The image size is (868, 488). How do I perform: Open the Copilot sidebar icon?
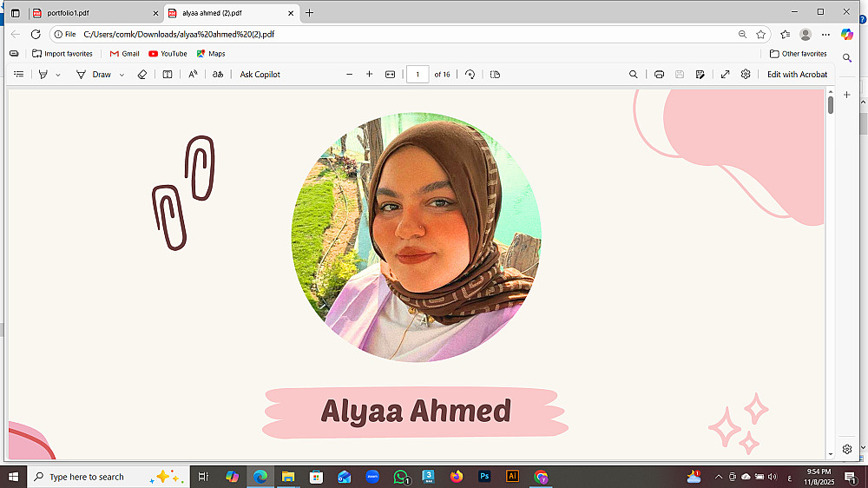pos(846,35)
